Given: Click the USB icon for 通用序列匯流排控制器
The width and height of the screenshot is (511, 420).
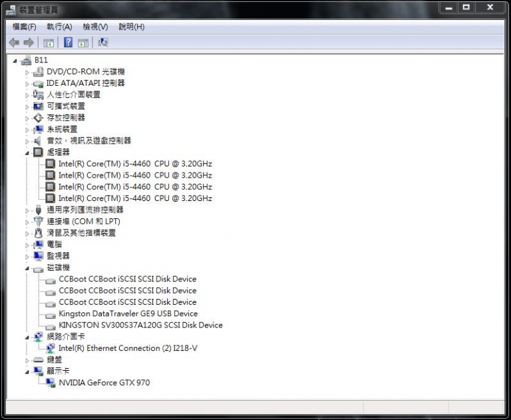Looking at the screenshot, I should 38,210.
